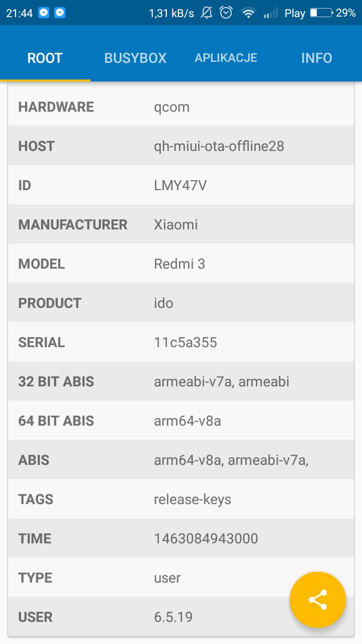
Task: Tap the TIME value 1463084943000
Action: (x=206, y=539)
